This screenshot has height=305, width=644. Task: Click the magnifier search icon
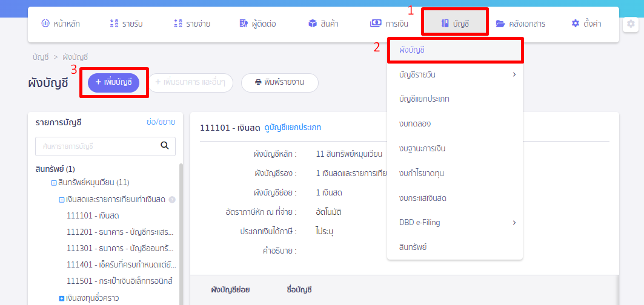165,145
